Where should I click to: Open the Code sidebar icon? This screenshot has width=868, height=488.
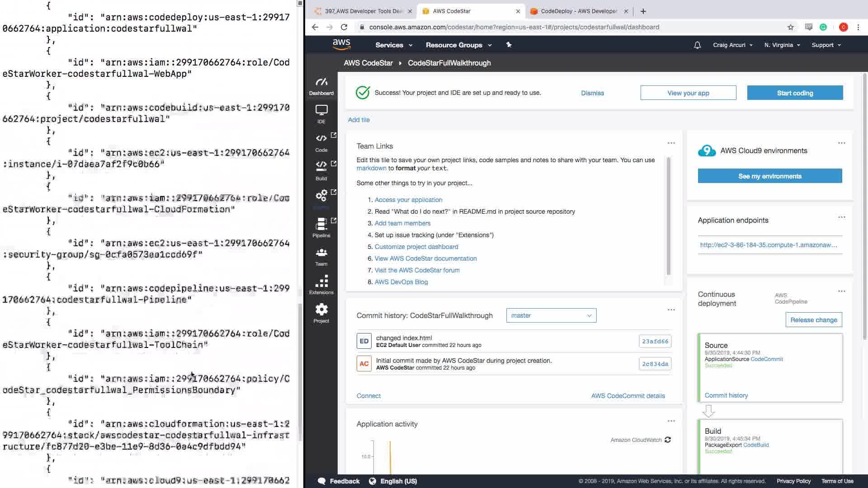click(x=321, y=142)
